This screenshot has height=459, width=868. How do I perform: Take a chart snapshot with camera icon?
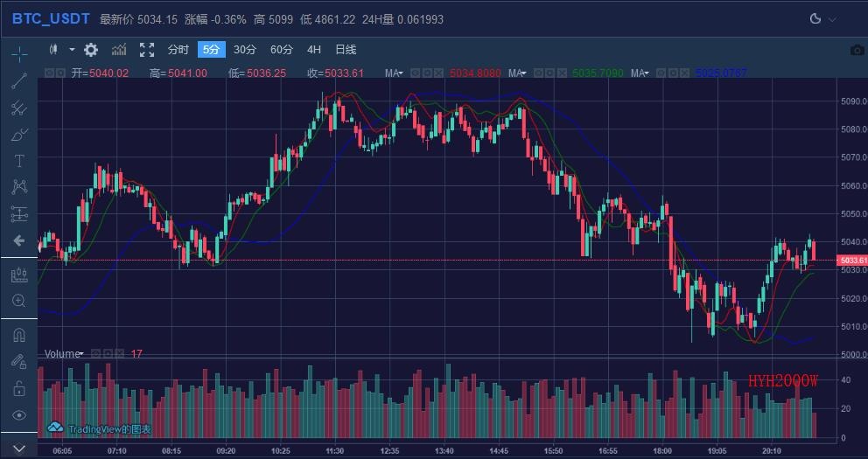pos(857,50)
